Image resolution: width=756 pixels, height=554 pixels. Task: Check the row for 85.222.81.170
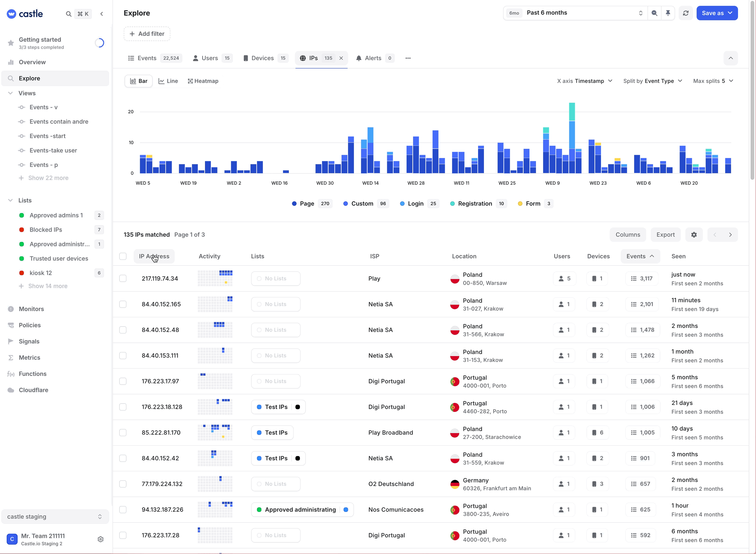coord(123,433)
